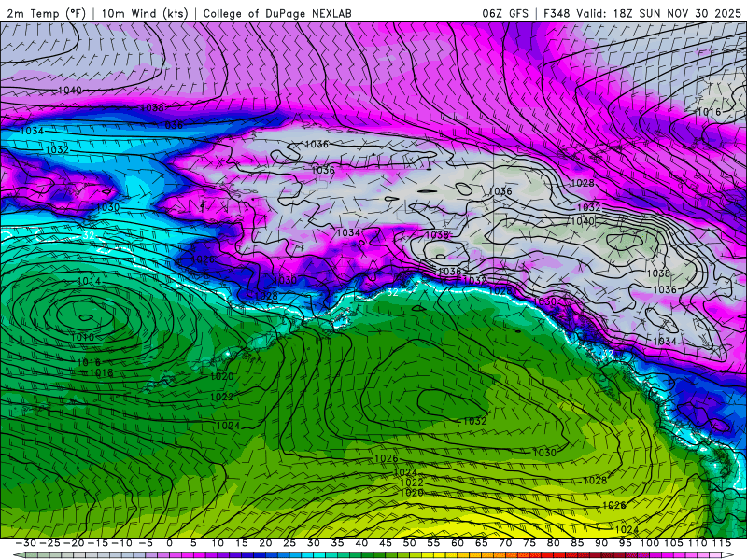Click the 85 temperature scale label

(577, 543)
